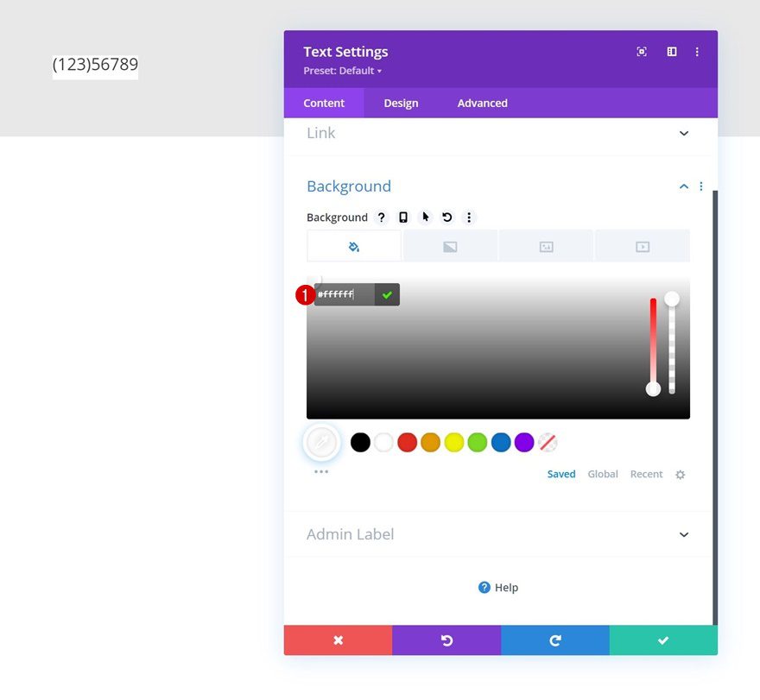This screenshot has width=760, height=700.
Task: Switch to the Advanced tab
Action: point(481,103)
